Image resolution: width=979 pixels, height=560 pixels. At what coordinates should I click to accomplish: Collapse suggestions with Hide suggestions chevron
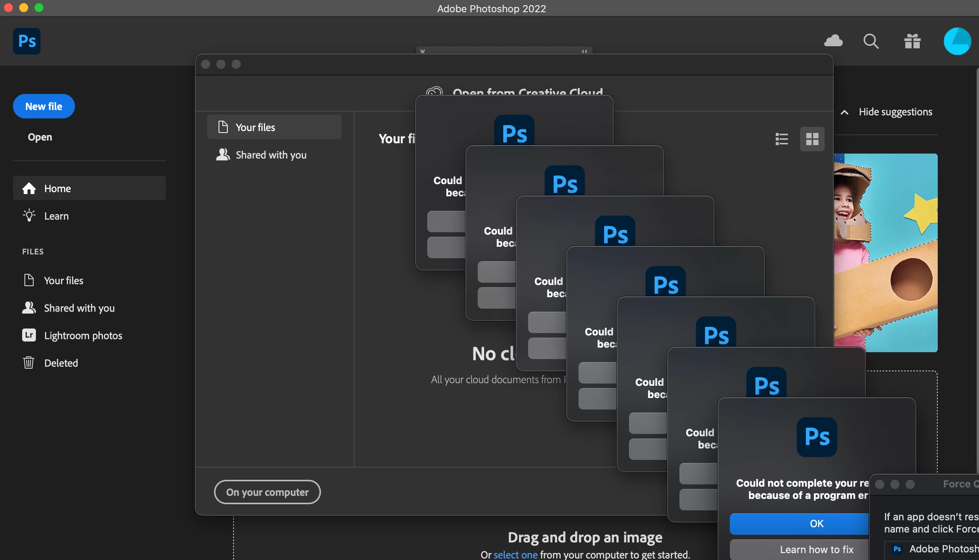844,112
